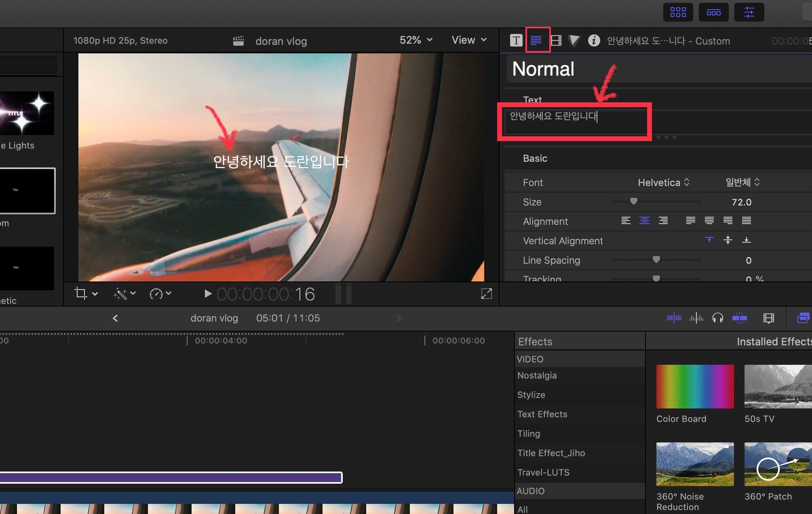Open the View options dropdown

(469, 40)
